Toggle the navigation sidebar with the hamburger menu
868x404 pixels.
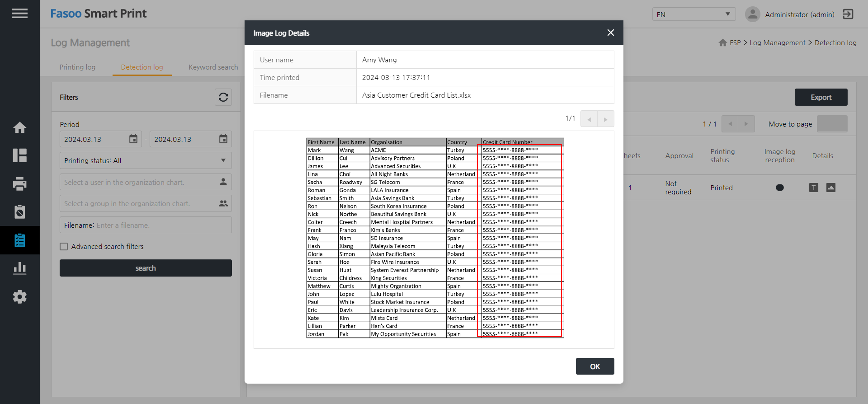[x=19, y=13]
